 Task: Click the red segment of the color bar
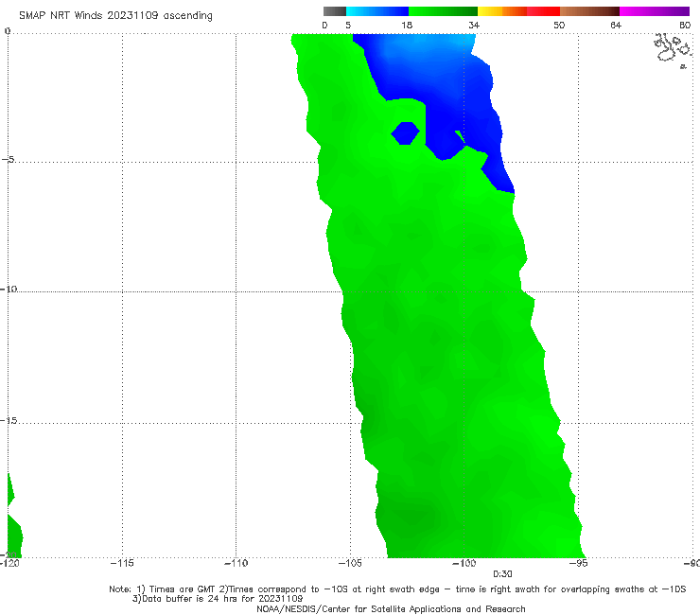tap(543, 11)
